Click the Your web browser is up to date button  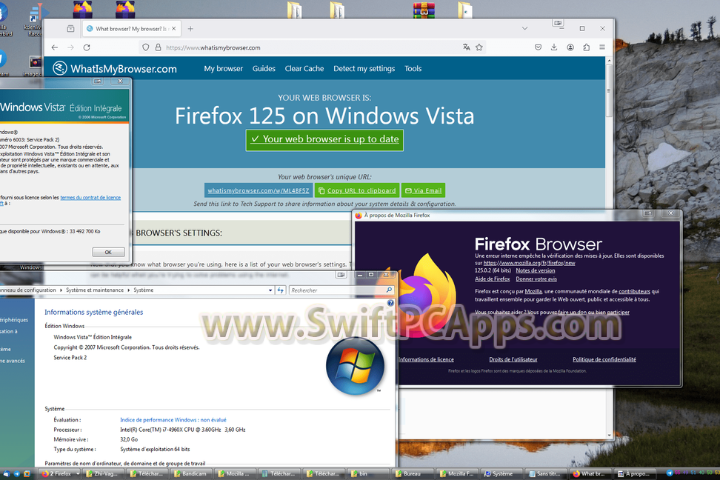325,140
